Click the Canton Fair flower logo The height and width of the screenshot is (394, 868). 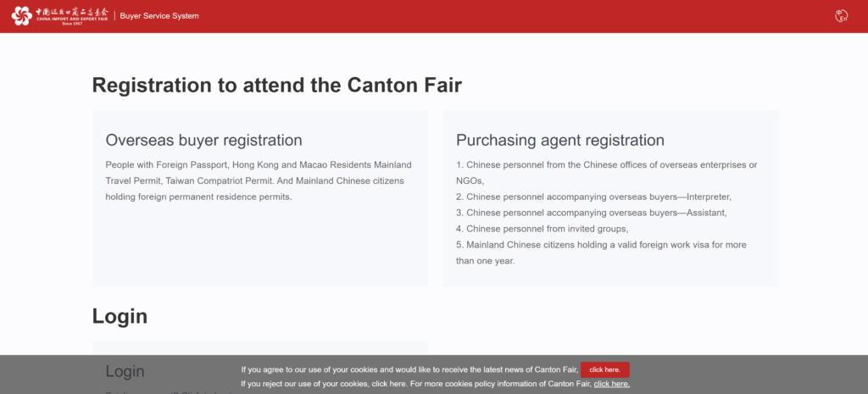22,15
